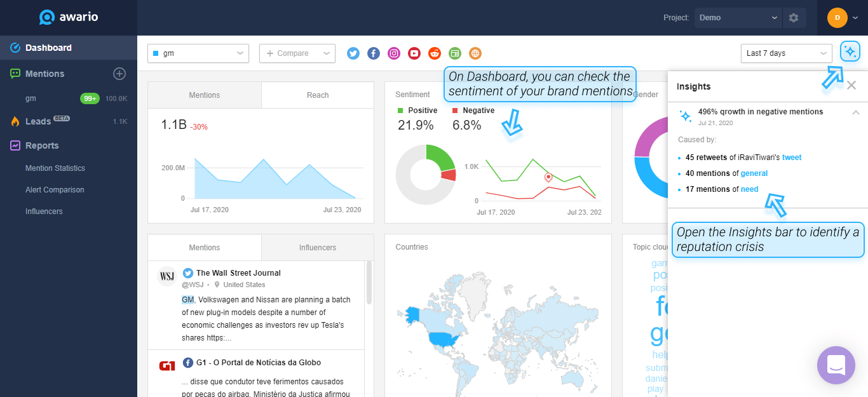Click the Twitter icon on WSJ mention
Image resolution: width=868 pixels, height=397 pixels.
(188, 273)
